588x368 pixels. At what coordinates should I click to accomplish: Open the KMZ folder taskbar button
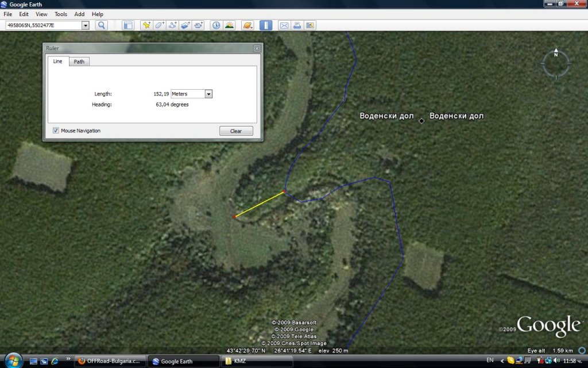pos(258,361)
